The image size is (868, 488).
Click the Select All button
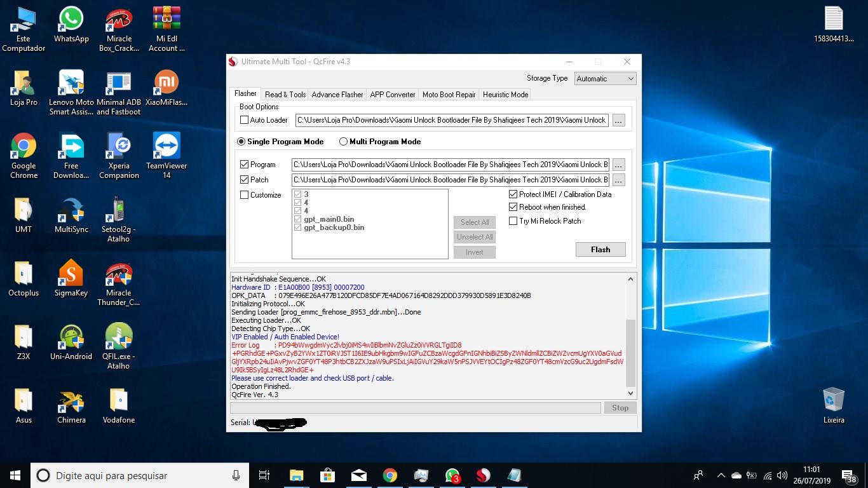coord(475,222)
